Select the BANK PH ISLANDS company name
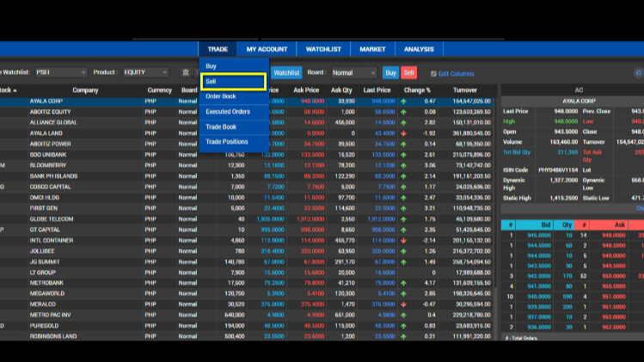The width and height of the screenshot is (644, 362). click(x=53, y=176)
